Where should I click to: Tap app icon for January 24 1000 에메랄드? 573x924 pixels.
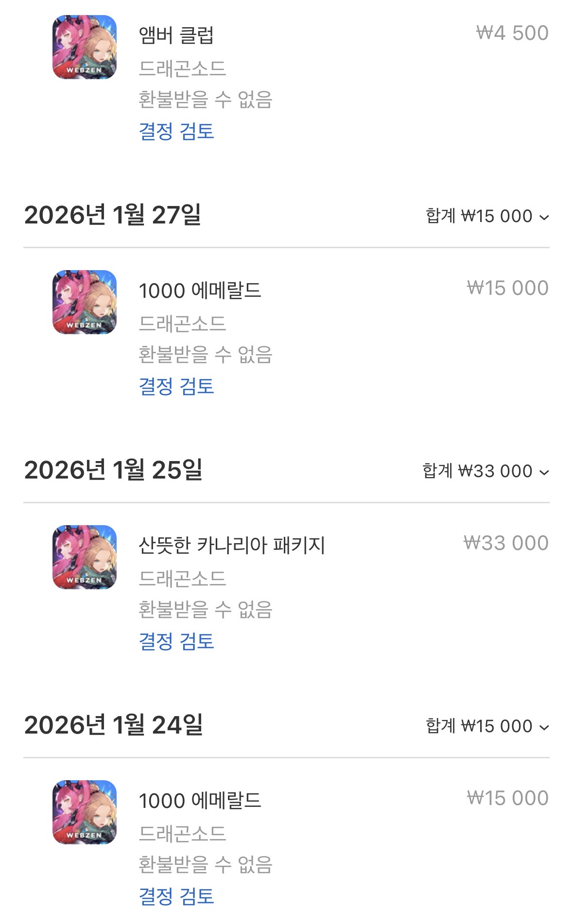click(85, 812)
